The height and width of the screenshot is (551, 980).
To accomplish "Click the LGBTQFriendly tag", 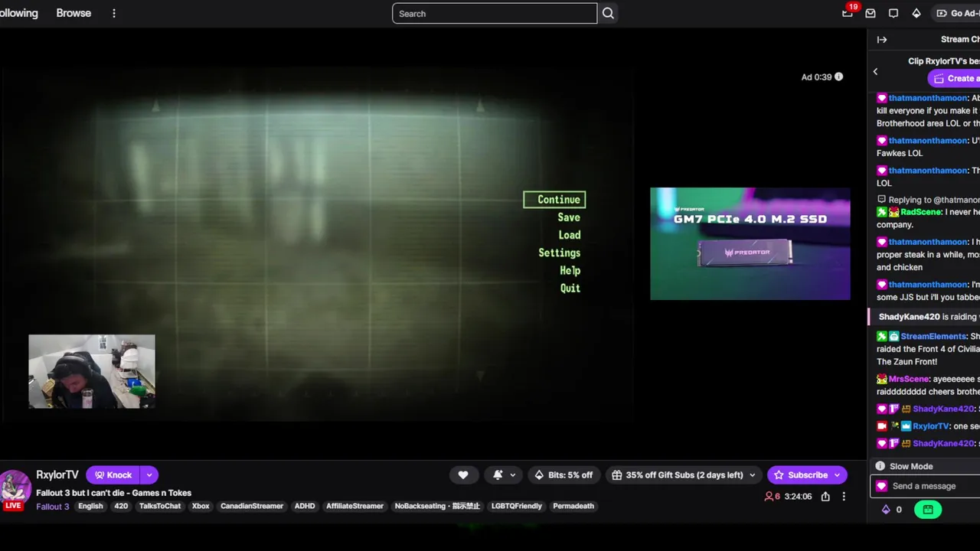I will pyautogui.click(x=516, y=506).
